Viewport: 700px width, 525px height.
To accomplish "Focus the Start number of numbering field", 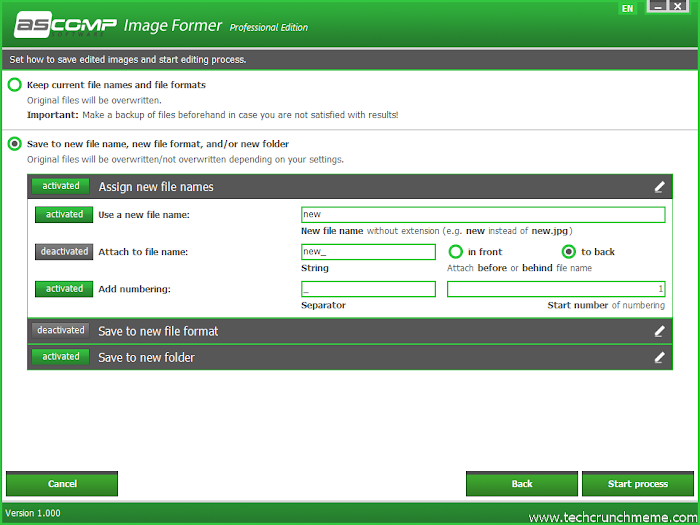I will [556, 289].
